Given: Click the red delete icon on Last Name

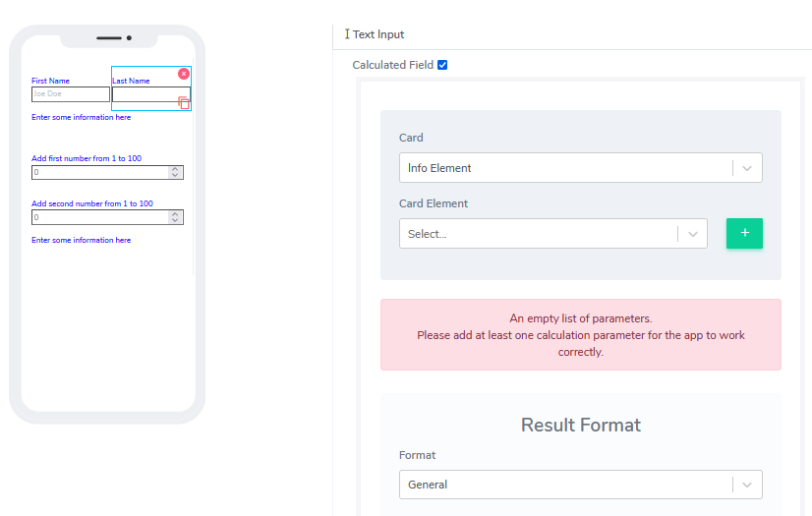Looking at the screenshot, I should point(184,74).
